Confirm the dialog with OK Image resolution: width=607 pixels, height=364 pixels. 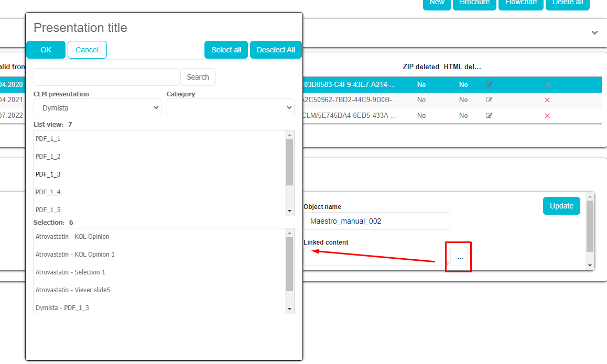tap(46, 50)
